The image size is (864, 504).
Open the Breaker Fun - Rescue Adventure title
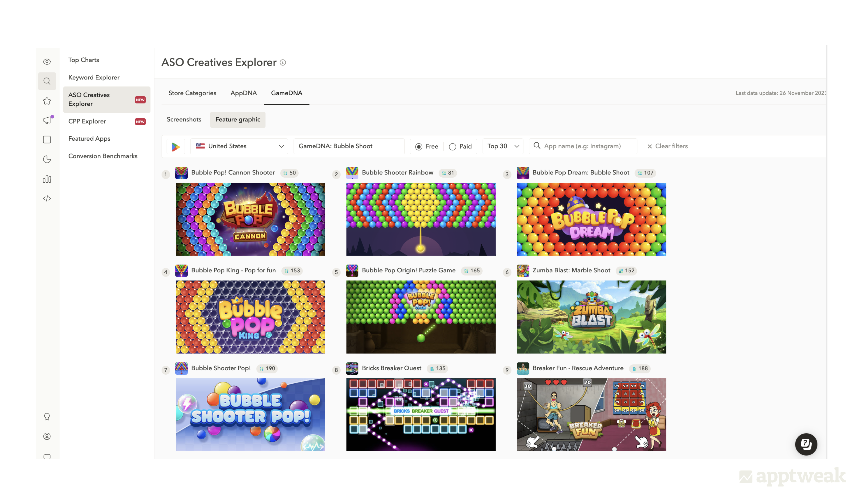click(x=578, y=368)
